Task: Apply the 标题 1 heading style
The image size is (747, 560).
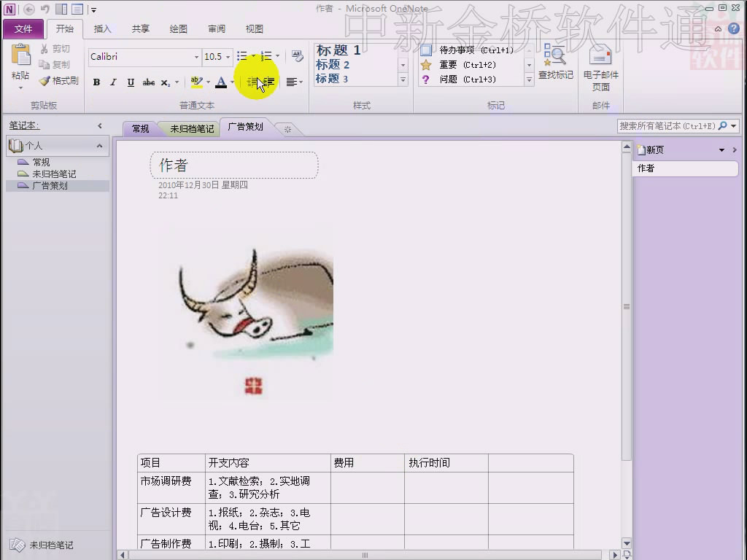Action: click(x=338, y=50)
